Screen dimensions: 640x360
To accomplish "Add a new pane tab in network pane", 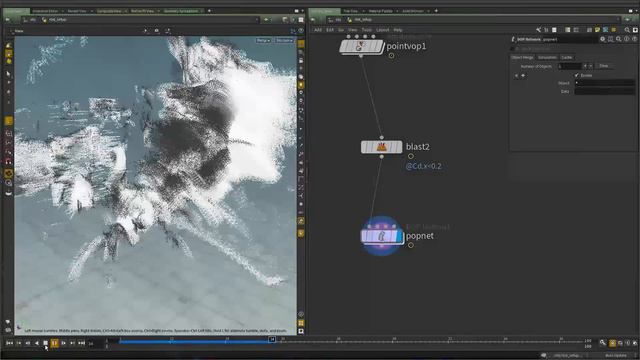I will tap(436, 11).
